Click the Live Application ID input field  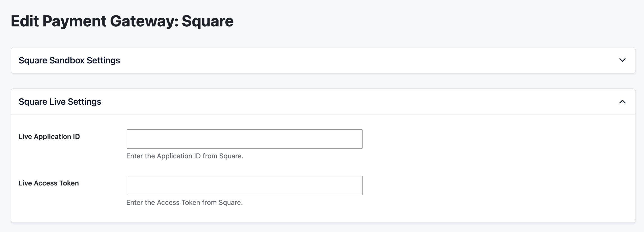[245, 139]
